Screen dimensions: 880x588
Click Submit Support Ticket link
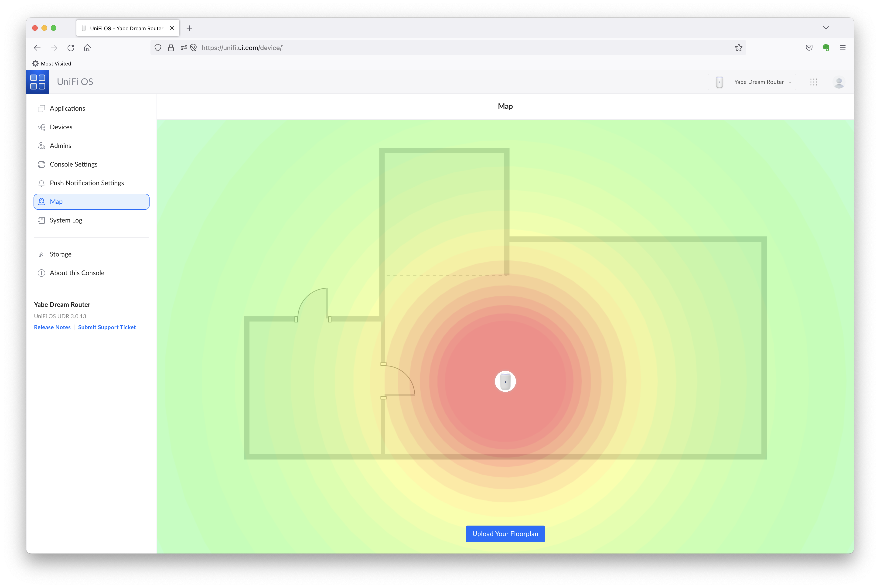pos(107,327)
